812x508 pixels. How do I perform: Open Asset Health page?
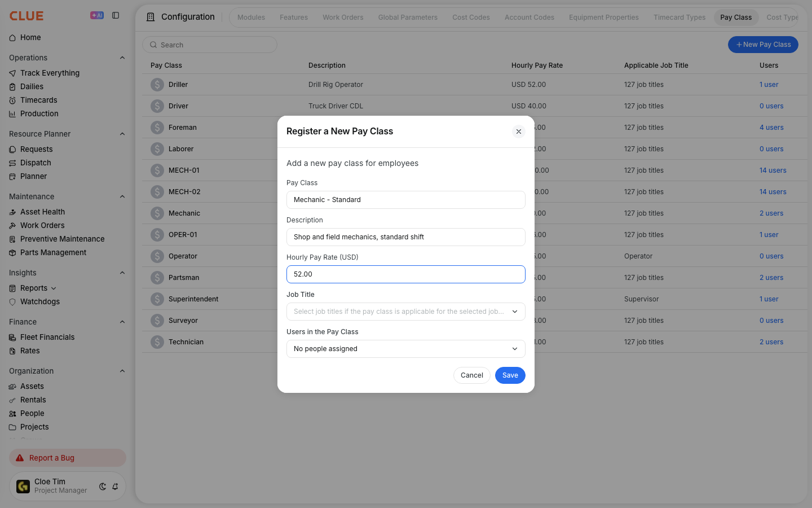42,212
